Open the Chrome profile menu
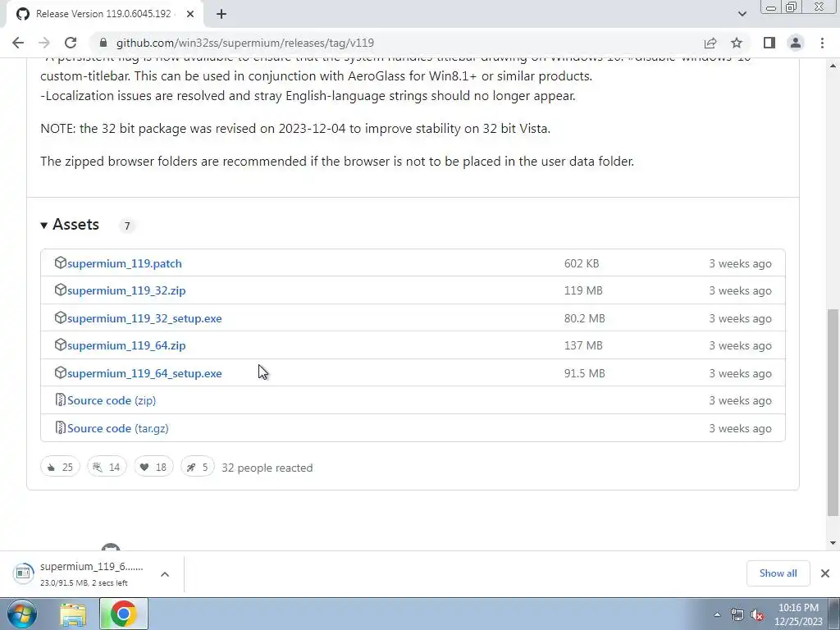This screenshot has width=840, height=630. [796, 43]
